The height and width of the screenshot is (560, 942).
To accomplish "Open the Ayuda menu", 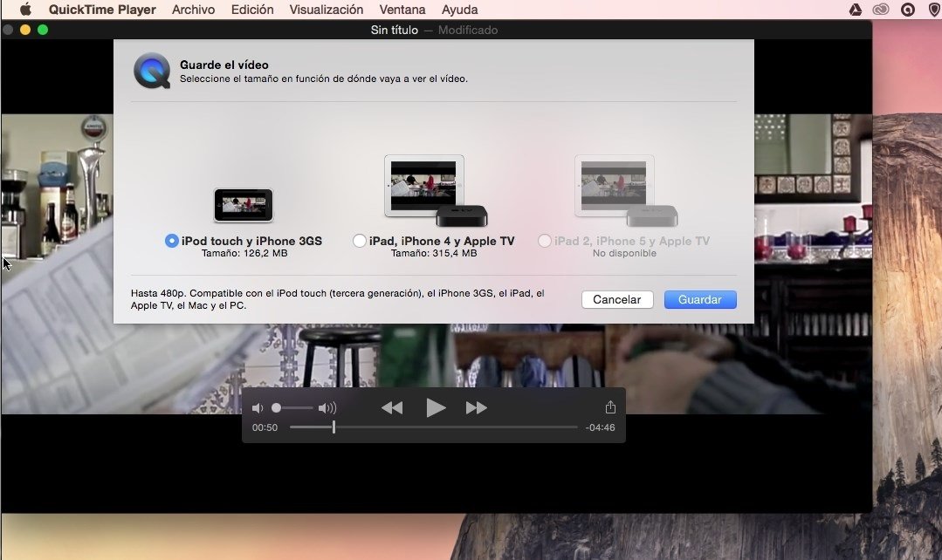I will tap(459, 10).
